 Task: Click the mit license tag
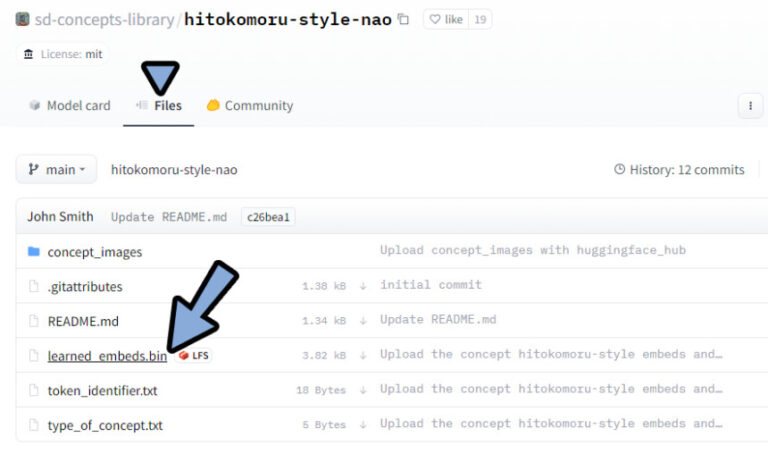tap(93, 54)
